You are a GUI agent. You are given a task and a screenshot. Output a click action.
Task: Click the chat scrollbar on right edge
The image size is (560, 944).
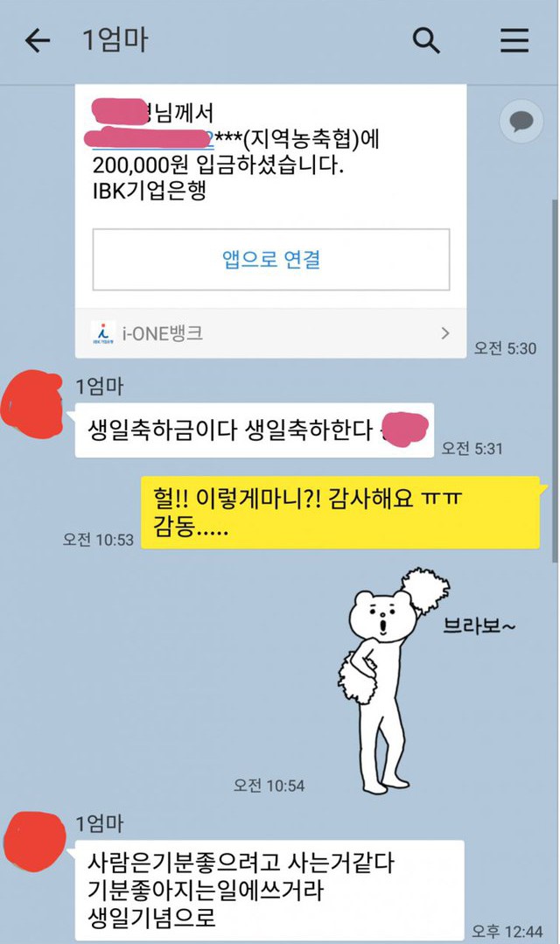click(555, 381)
